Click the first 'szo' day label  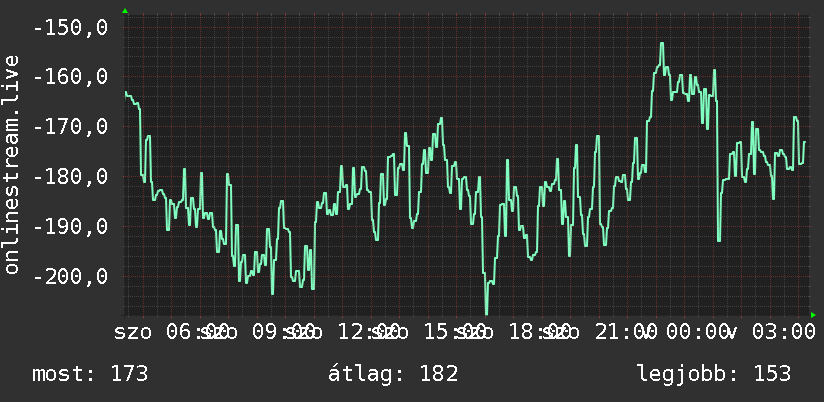pyautogui.click(x=133, y=332)
